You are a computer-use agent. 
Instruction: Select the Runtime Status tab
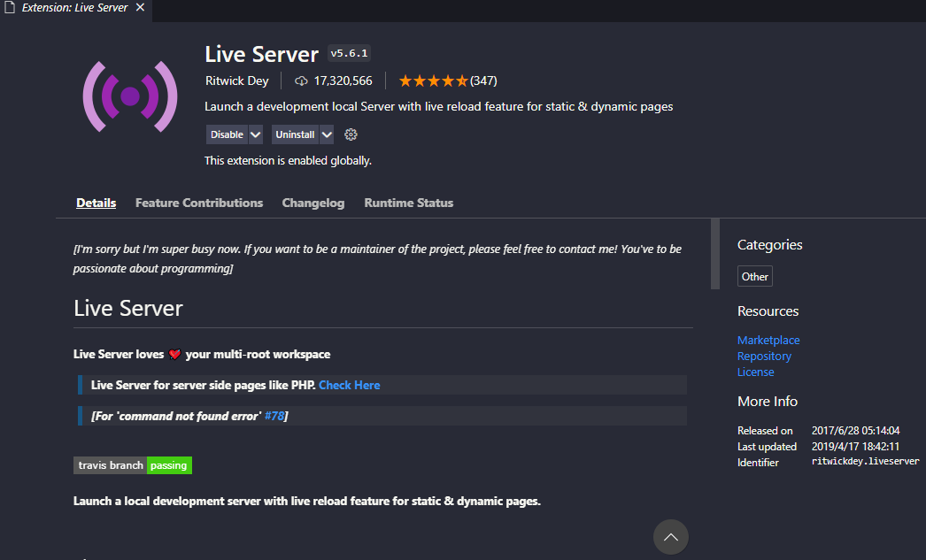pyautogui.click(x=408, y=203)
